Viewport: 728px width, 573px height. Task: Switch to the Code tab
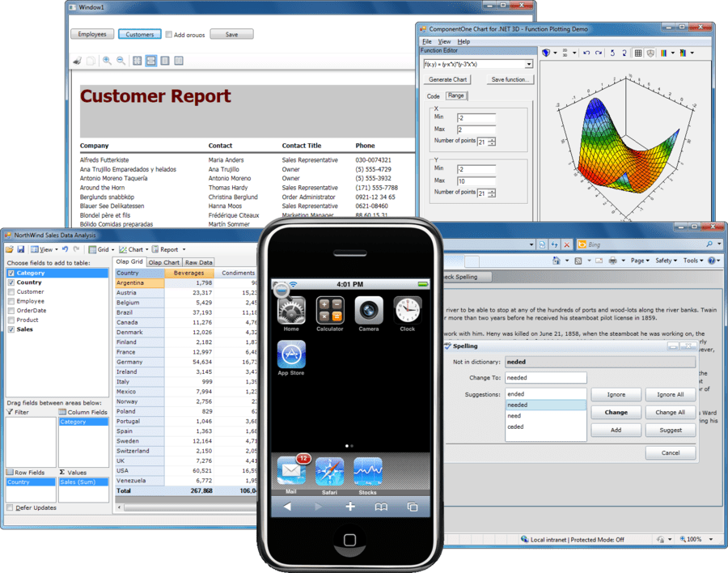click(434, 96)
